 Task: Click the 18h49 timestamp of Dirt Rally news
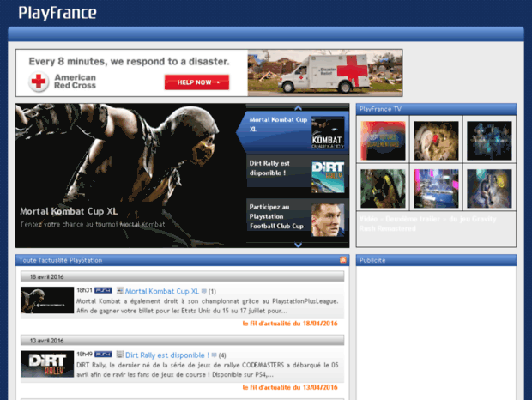pyautogui.click(x=84, y=355)
